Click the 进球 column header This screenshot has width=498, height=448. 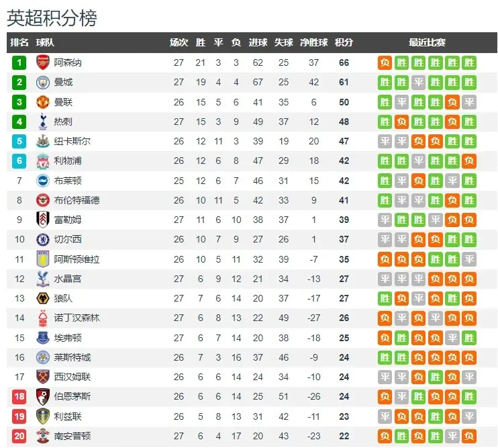(x=258, y=42)
